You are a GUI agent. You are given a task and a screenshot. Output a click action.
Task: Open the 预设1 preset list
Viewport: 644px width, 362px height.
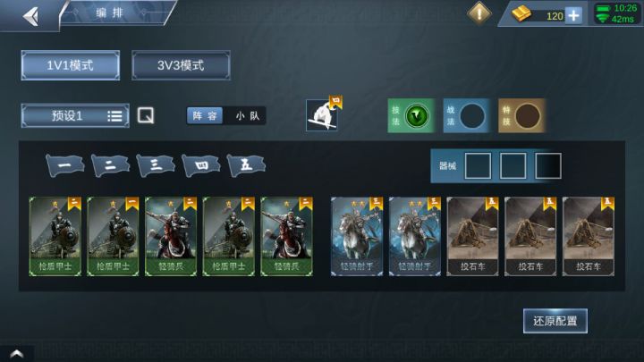pos(75,115)
